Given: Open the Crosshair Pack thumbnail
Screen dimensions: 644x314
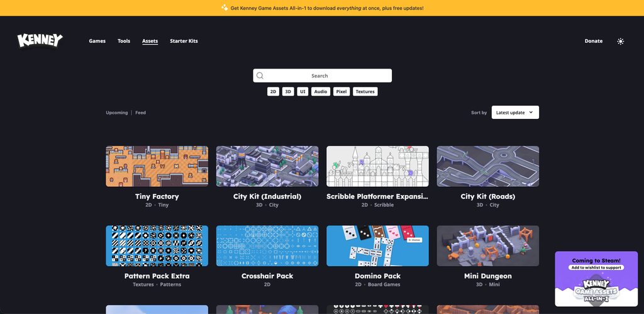Looking at the screenshot, I should 267,246.
